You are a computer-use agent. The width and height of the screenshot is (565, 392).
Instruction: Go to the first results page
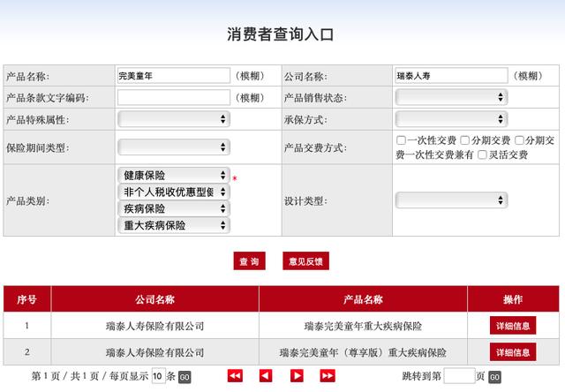(x=235, y=376)
